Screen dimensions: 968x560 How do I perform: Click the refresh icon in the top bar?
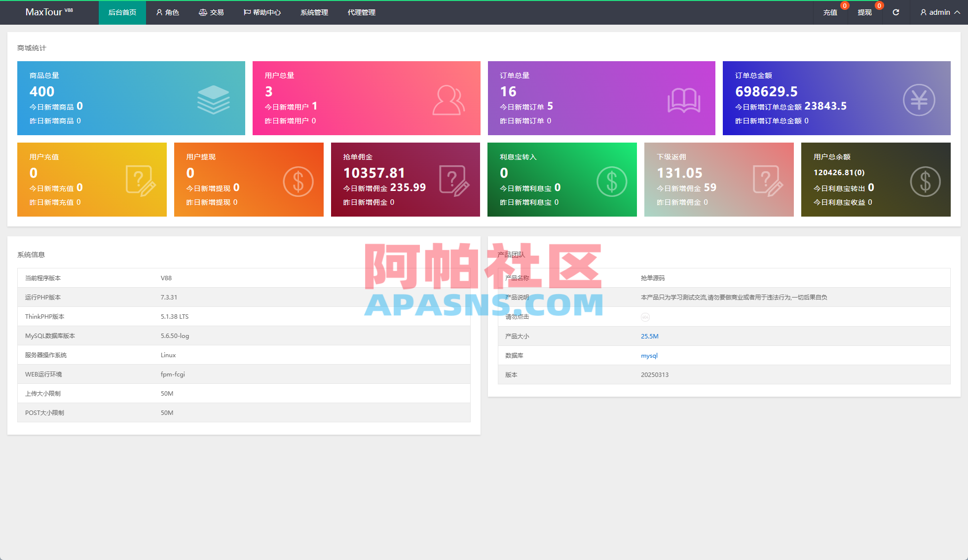(x=896, y=12)
